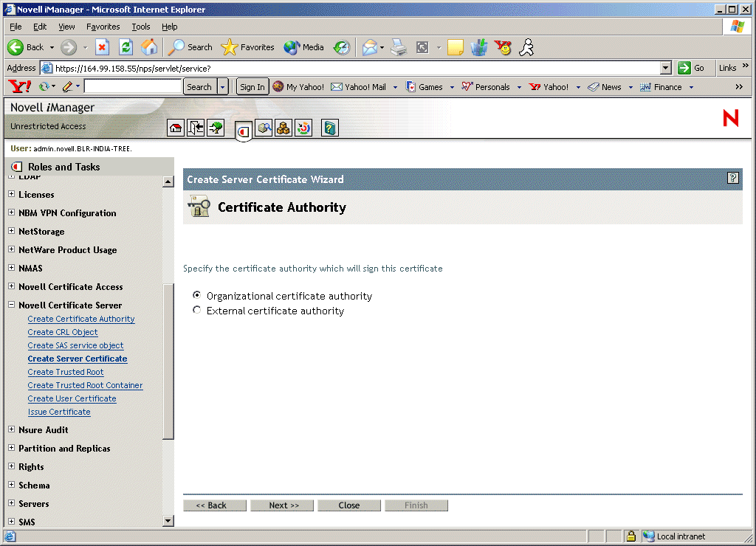
Task: Collapse the Novell Certificate Server role
Action: pos(12,305)
